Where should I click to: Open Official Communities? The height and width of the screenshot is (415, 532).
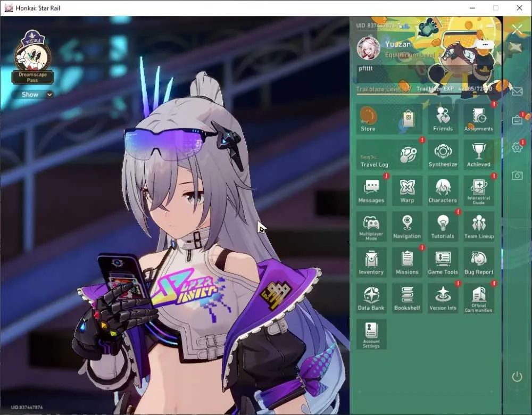(x=478, y=298)
